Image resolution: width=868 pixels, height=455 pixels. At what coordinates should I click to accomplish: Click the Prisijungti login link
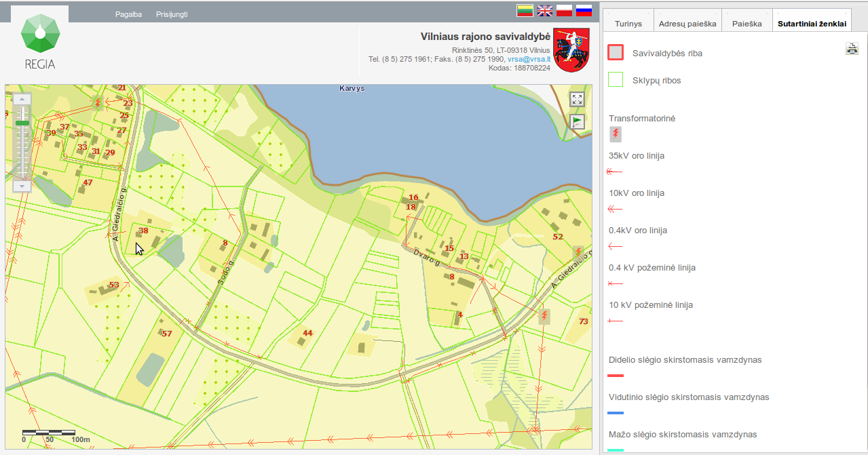pyautogui.click(x=172, y=14)
